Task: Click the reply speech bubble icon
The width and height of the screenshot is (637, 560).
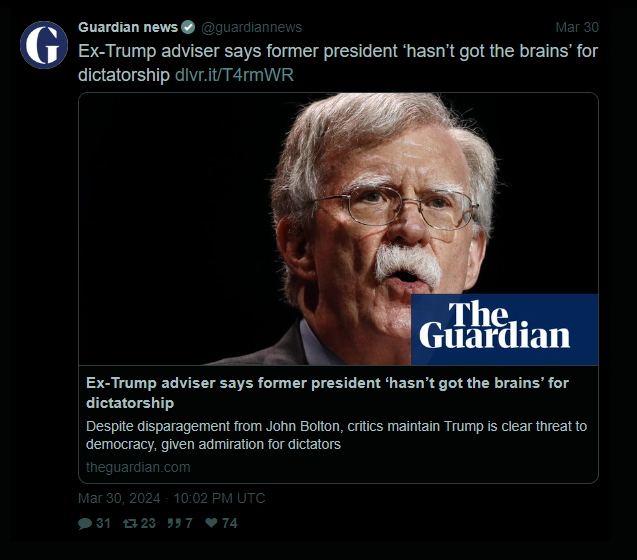Action: pos(84,523)
